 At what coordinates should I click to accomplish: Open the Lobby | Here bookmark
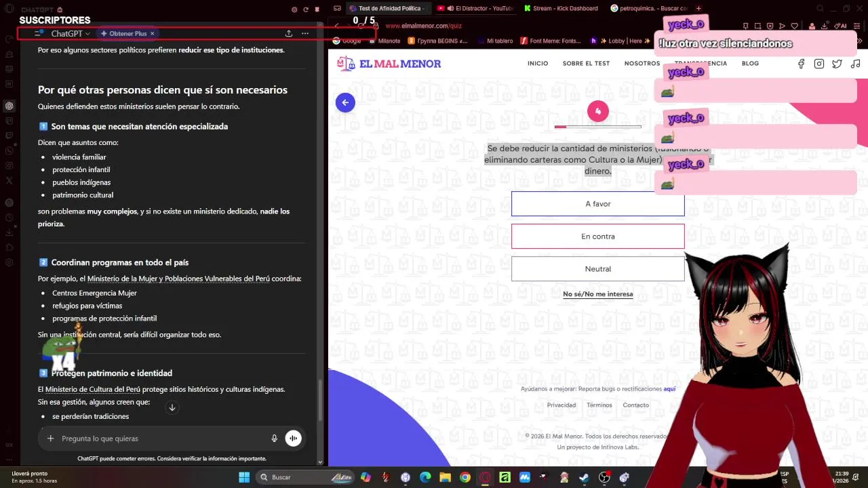[x=620, y=41]
